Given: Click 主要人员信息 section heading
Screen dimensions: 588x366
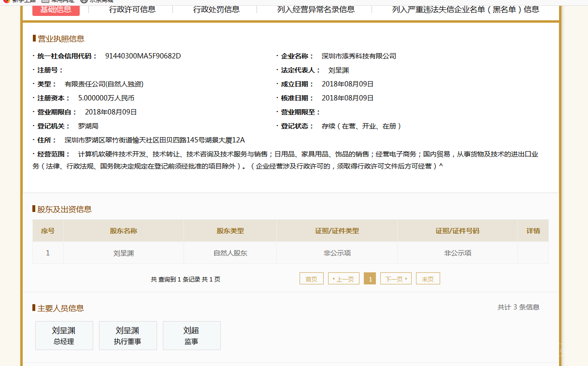Looking at the screenshot, I should 61,308.
